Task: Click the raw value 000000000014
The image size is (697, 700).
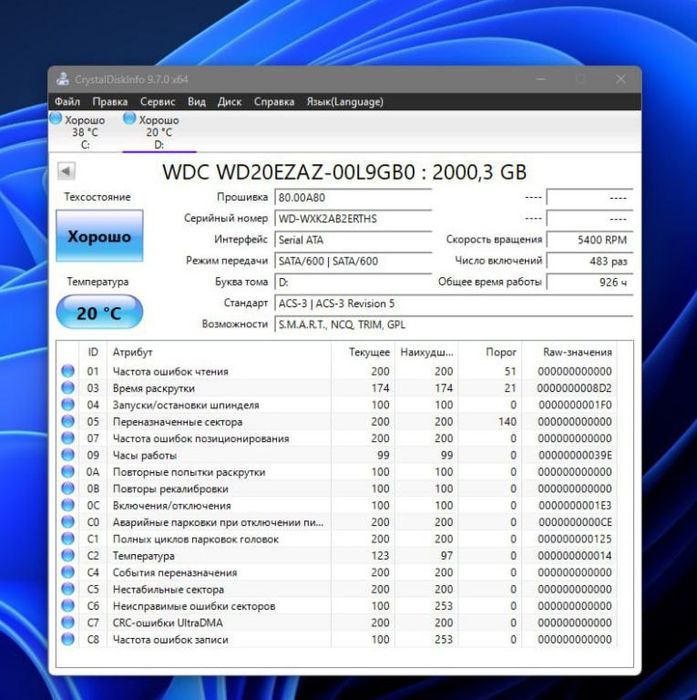Action: [x=575, y=556]
